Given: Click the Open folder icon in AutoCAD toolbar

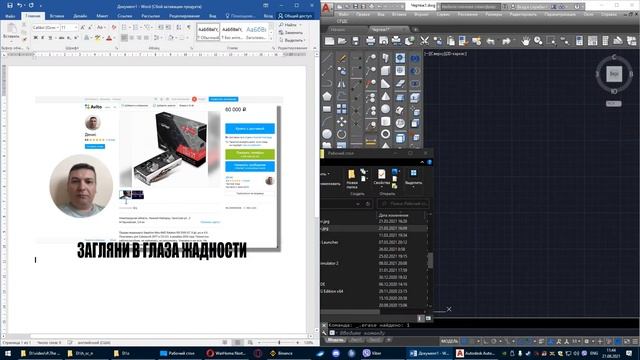Looking at the screenshot, I should tap(342, 41).
